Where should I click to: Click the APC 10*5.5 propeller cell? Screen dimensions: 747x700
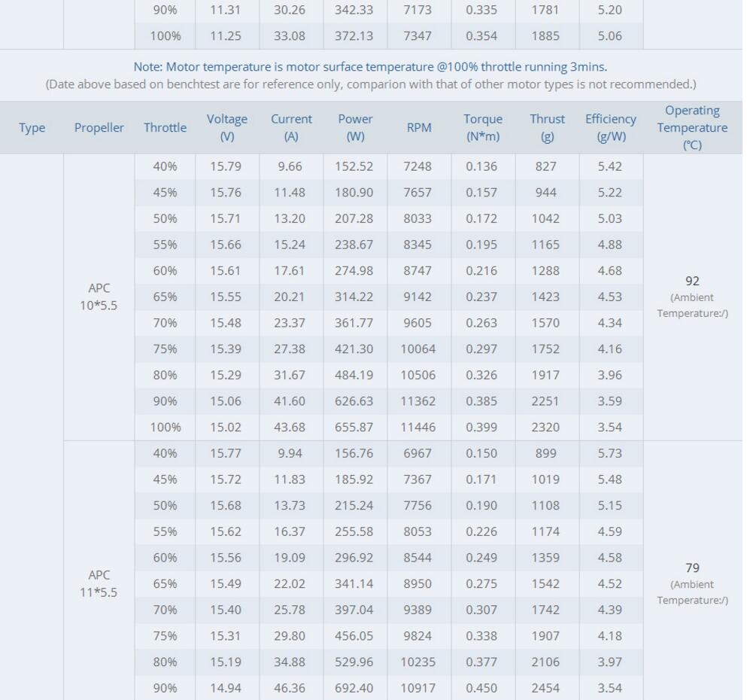(99, 297)
